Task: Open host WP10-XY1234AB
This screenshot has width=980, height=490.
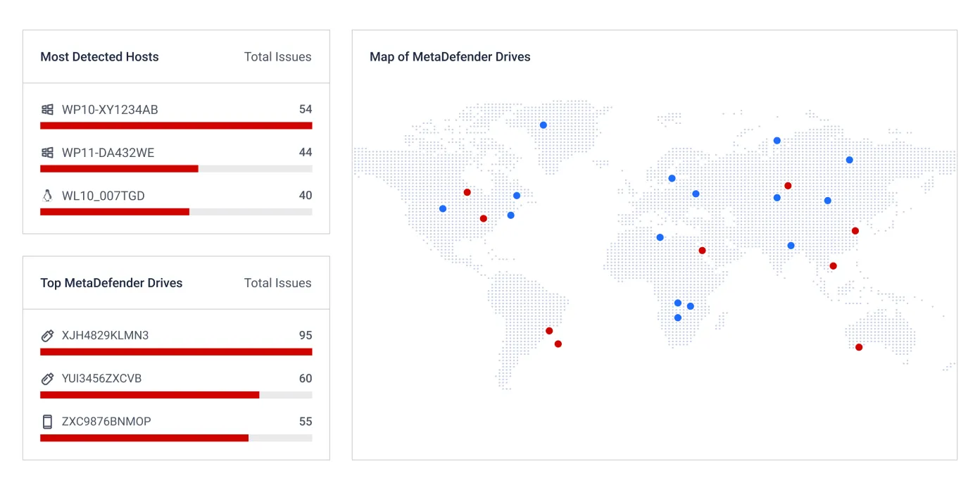Action: click(x=110, y=110)
